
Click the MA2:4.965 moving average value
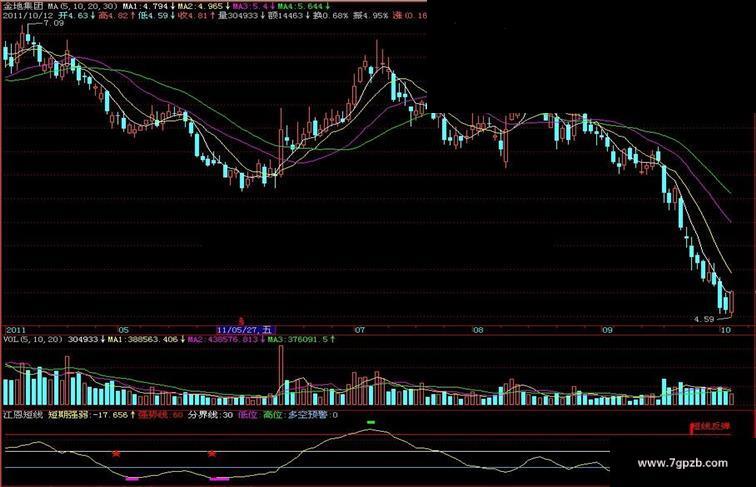pos(200,6)
